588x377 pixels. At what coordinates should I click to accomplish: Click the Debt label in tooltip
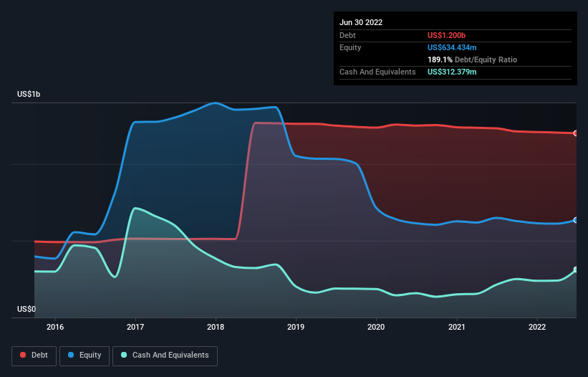pos(347,35)
